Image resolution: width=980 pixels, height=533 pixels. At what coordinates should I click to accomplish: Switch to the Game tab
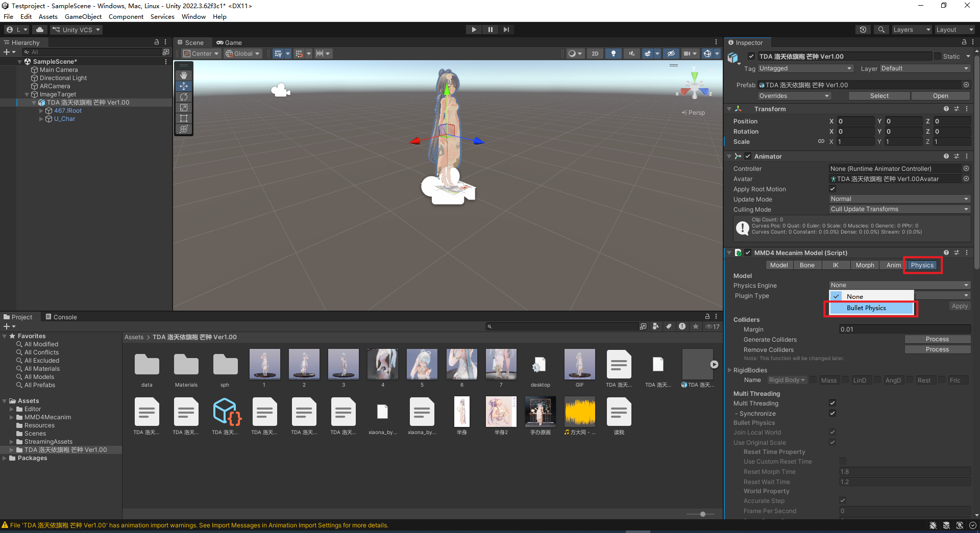pyautogui.click(x=229, y=42)
